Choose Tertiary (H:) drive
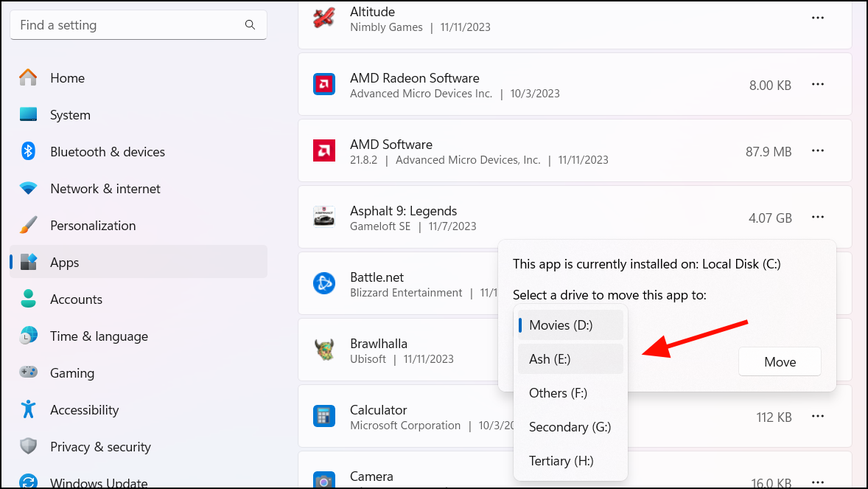 [571, 461]
